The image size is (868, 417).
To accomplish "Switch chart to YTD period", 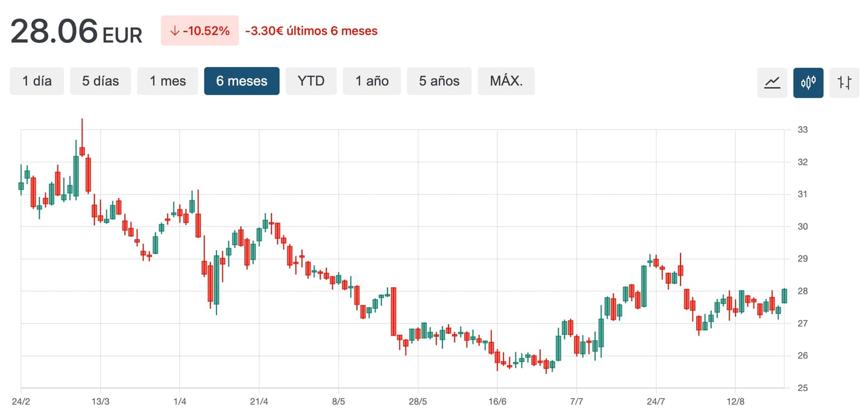I will [x=311, y=81].
